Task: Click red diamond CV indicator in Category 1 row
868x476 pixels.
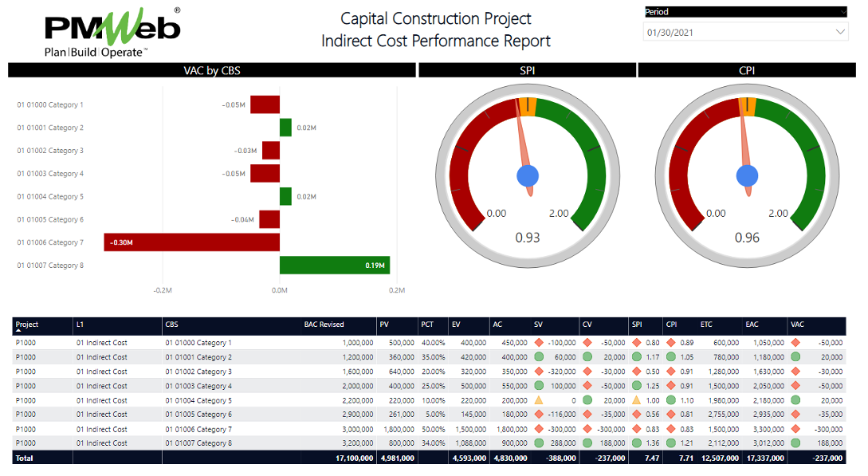Action: pyautogui.click(x=587, y=343)
